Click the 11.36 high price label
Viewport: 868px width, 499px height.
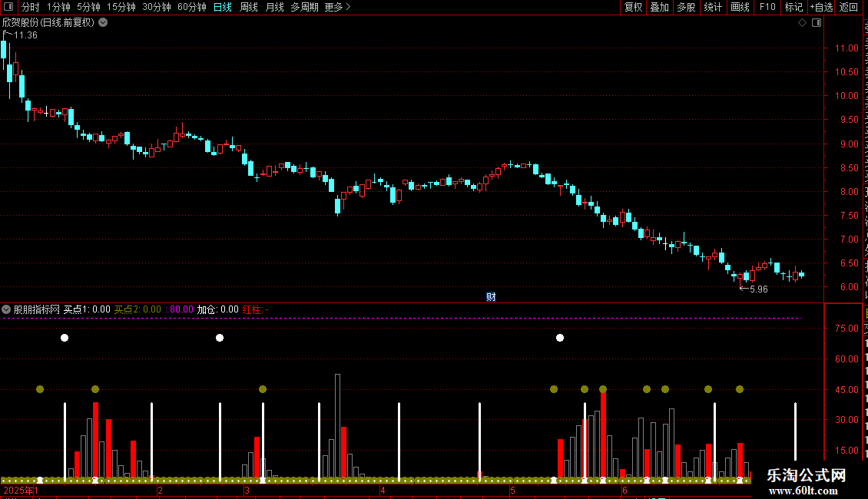tap(25, 35)
